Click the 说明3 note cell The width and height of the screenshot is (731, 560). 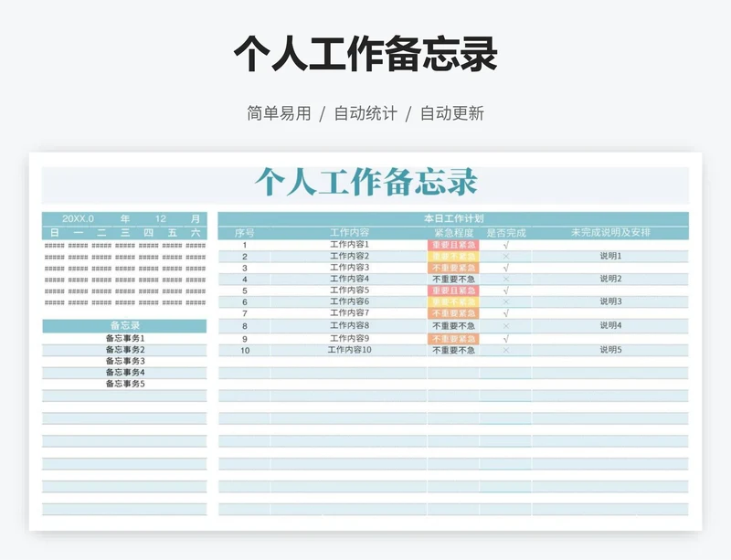click(x=610, y=301)
